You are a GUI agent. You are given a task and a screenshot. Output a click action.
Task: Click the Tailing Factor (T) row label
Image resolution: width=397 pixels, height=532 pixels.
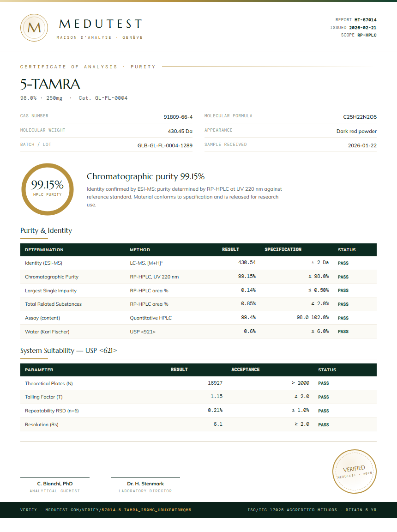[44, 397]
